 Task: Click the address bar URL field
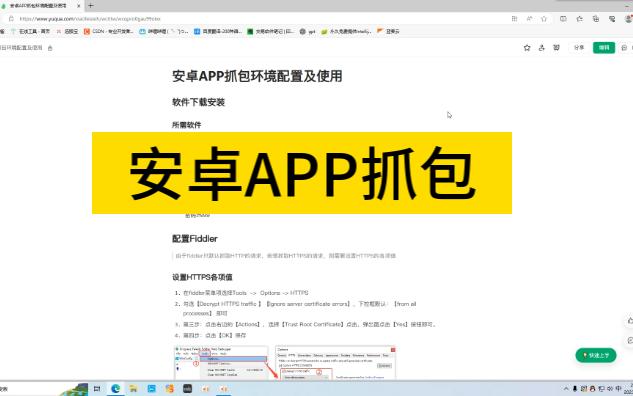[90, 19]
